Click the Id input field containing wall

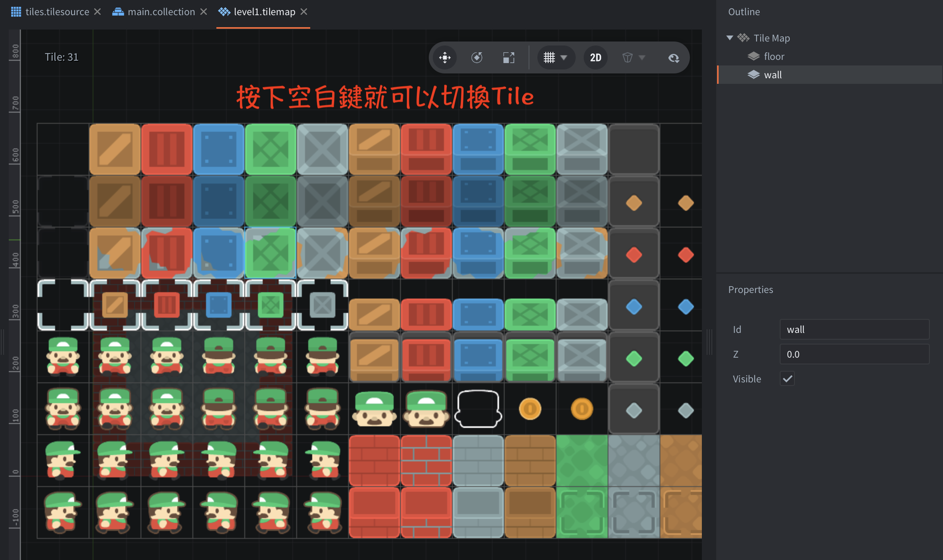[854, 329]
